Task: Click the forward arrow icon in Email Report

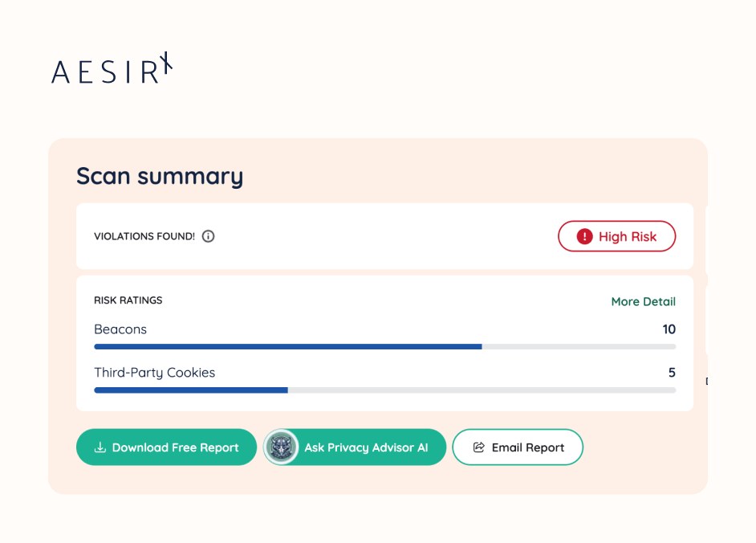Action: point(480,447)
